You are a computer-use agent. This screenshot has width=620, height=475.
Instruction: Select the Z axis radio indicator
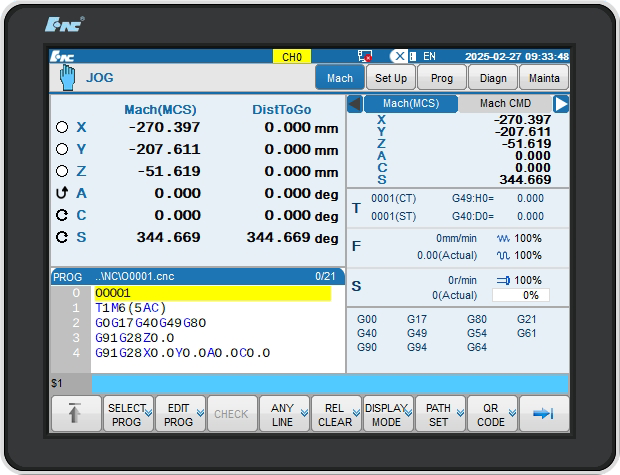point(62,172)
